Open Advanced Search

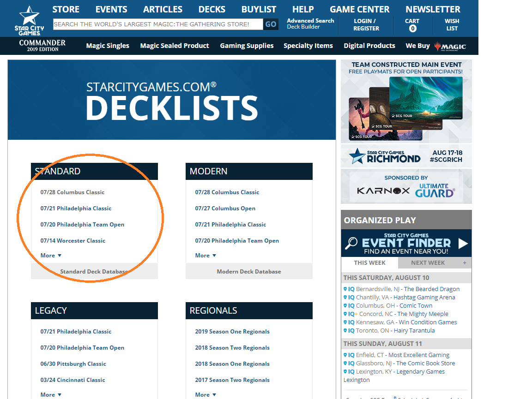310,21
